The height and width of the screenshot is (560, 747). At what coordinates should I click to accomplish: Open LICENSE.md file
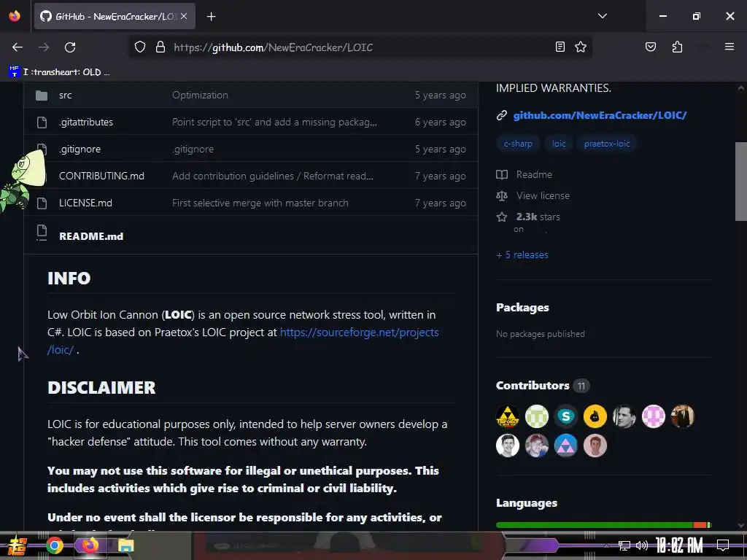tap(86, 203)
